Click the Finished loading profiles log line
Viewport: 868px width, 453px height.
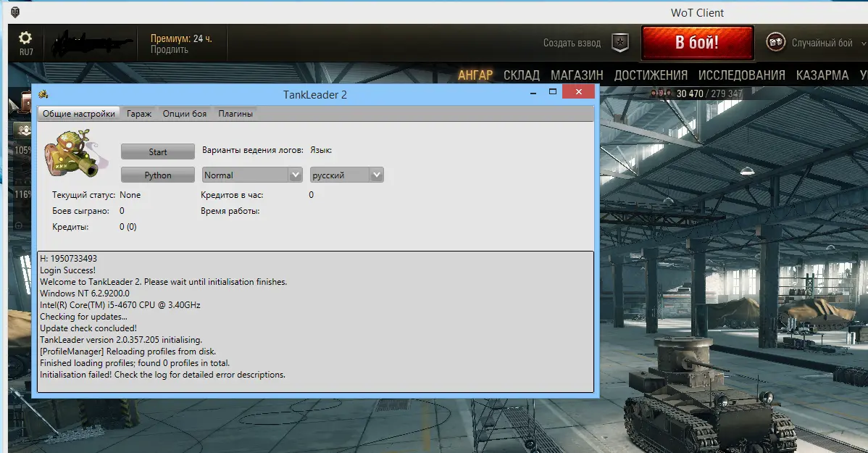pos(135,363)
